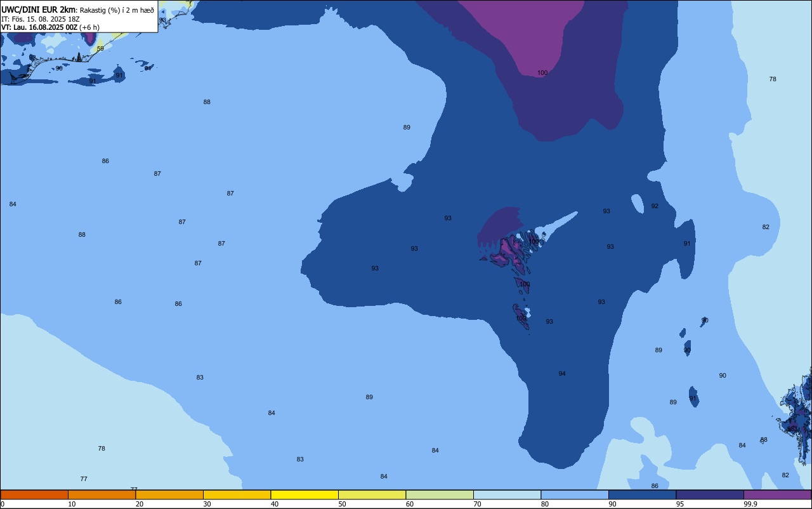Click the 40–50 bright yellow legend swatch
The height and width of the screenshot is (509, 812).
click(304, 495)
